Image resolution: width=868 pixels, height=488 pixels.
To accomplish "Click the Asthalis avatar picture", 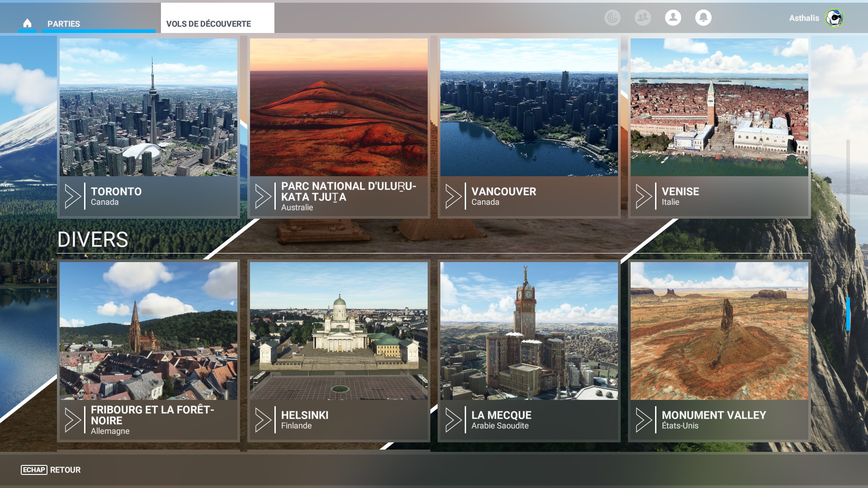I will [834, 18].
